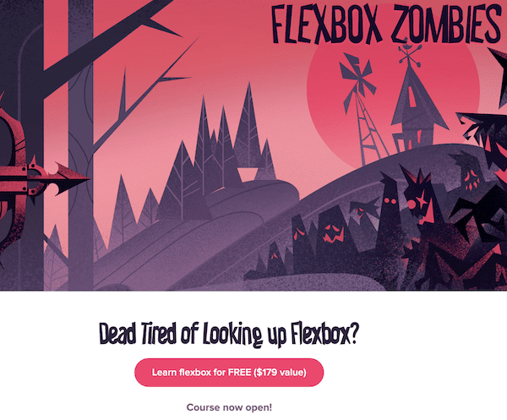Click the lighter purple tree trunk beside crossbow
Image resolution: width=507 pixels, height=420 pixels.
pos(81,145)
